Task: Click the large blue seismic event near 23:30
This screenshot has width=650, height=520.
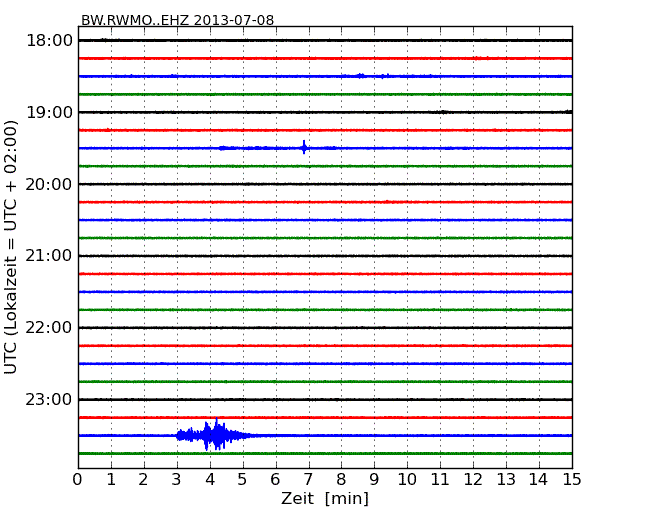Action: coord(216,435)
